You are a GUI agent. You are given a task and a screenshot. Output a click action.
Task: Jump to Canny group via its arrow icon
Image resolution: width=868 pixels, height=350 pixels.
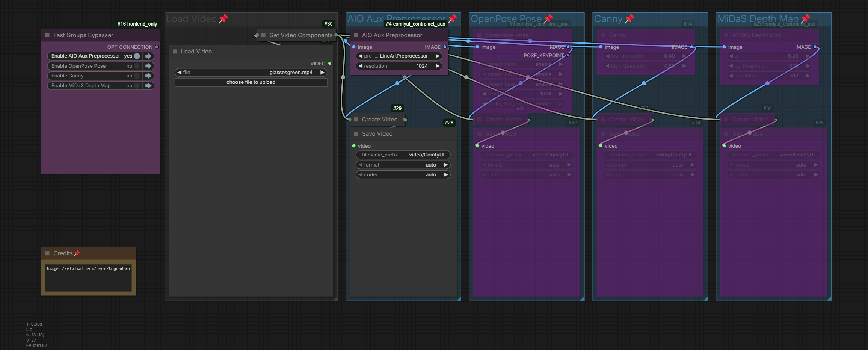pos(149,76)
